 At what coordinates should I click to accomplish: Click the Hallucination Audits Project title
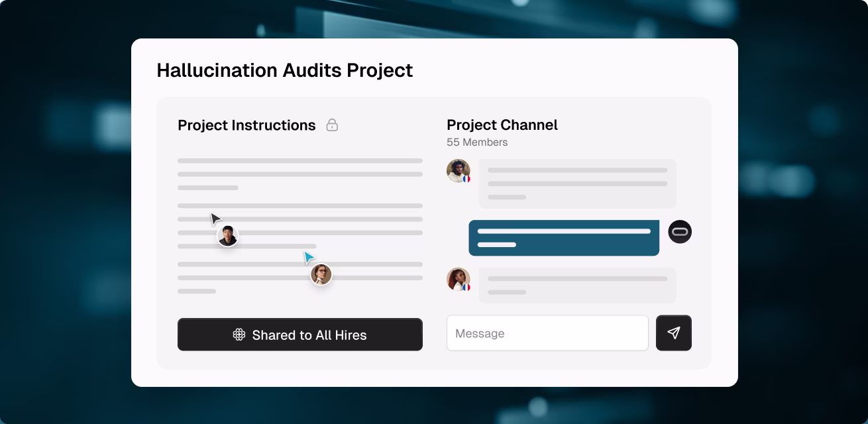tap(285, 70)
